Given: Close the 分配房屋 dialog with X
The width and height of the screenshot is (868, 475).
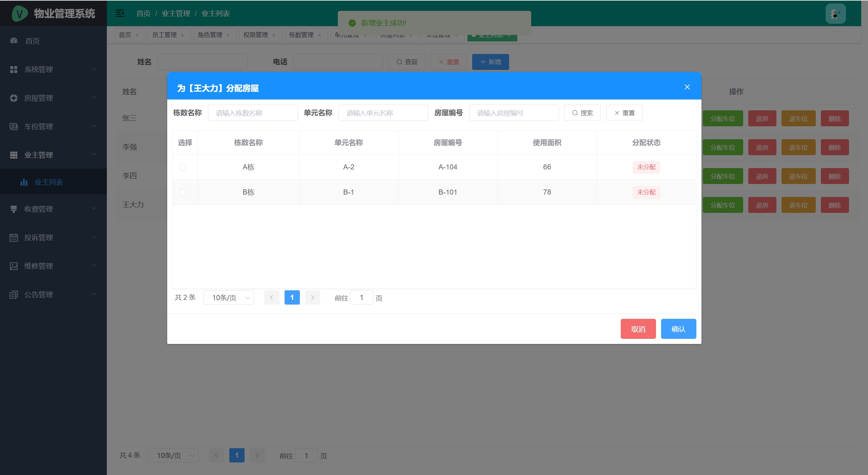Looking at the screenshot, I should click(x=687, y=87).
